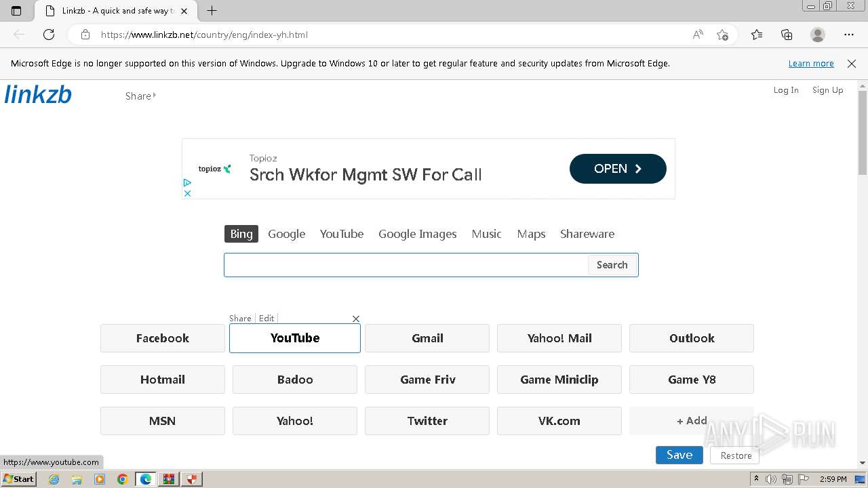Click the browser refresh icon
The width and height of the screenshot is (868, 488).
point(49,35)
